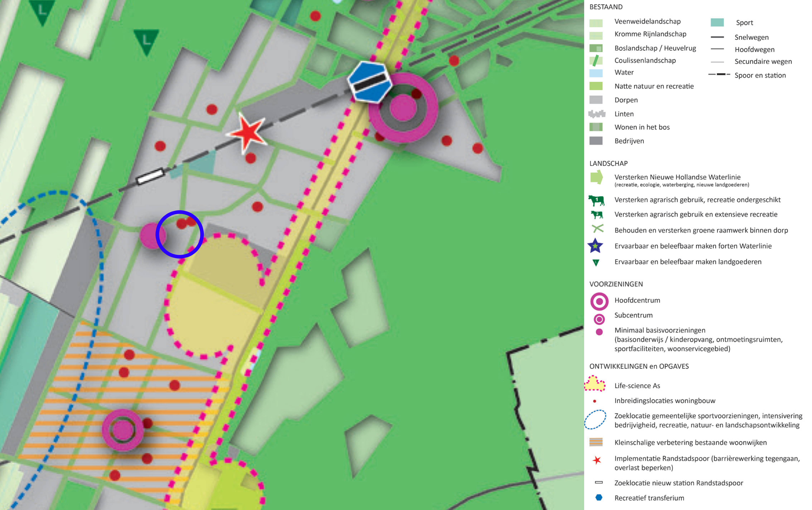Select the large pink Hoofdcentrum ring on the map

403,108
